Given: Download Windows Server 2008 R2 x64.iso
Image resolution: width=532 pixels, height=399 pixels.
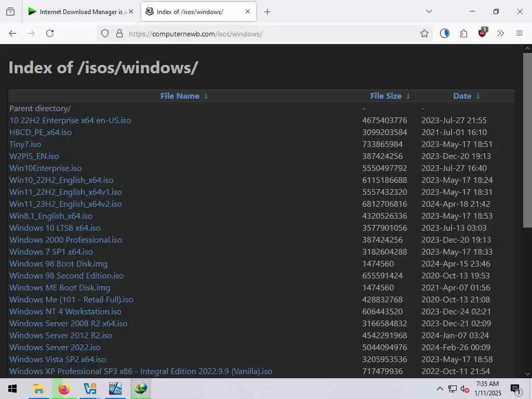Looking at the screenshot, I should coord(68,323).
